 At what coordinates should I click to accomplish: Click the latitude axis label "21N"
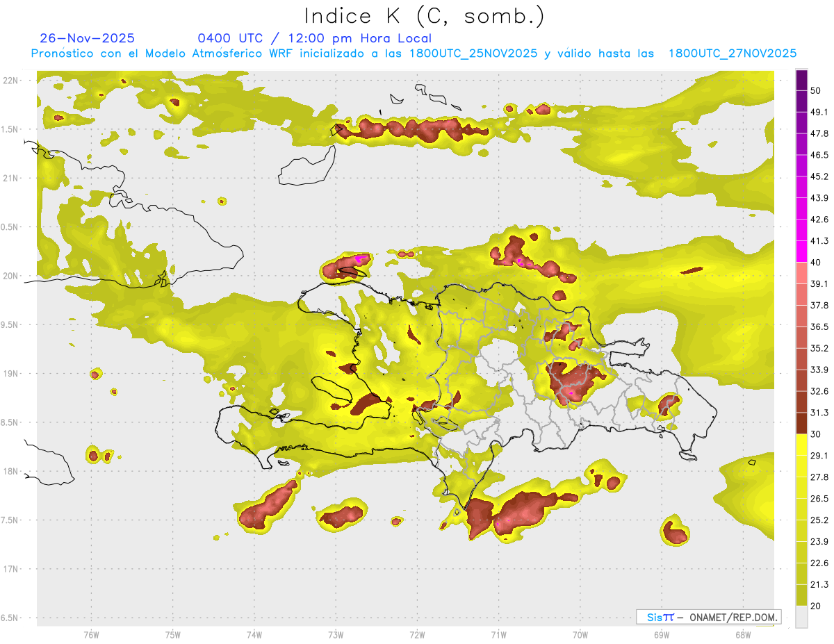point(10,178)
